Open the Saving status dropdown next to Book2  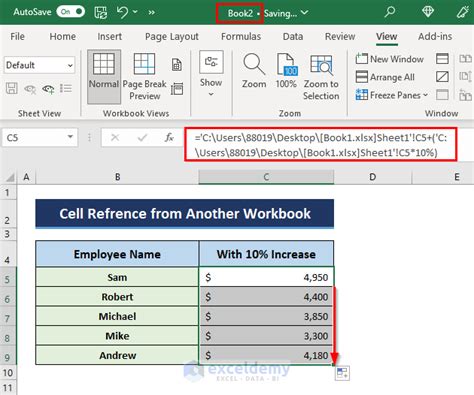point(304,13)
